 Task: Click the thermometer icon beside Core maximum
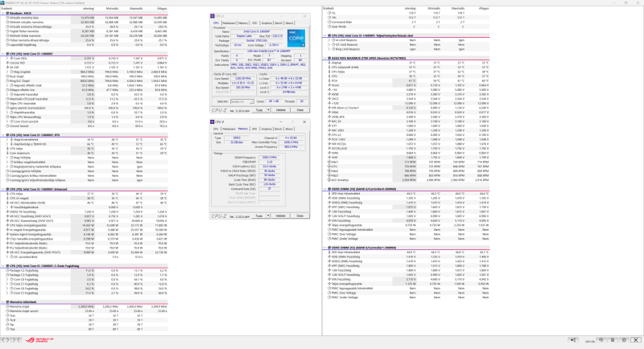pos(8,154)
